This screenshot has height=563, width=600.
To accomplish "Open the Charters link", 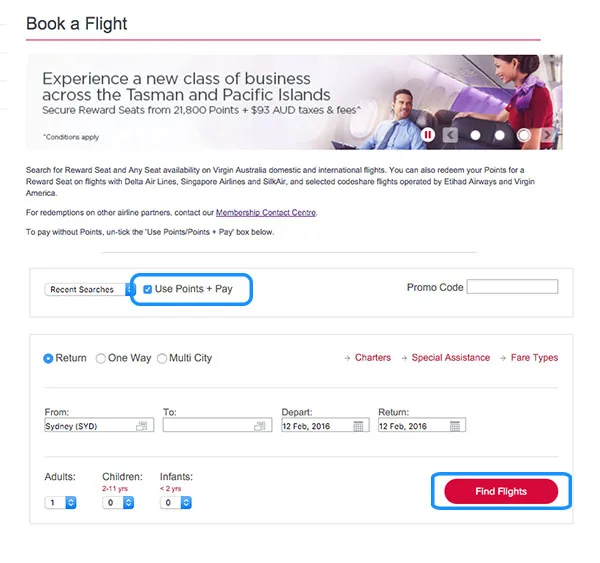I will pos(372,358).
